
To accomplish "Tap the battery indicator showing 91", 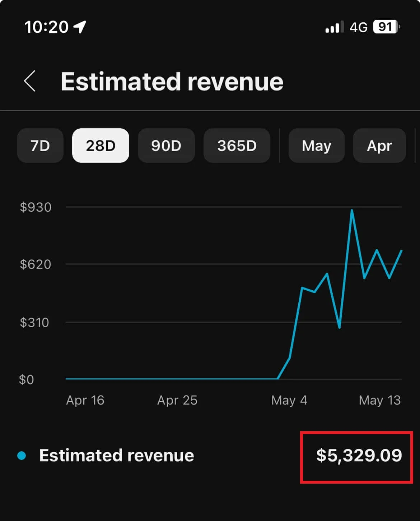I will [386, 27].
